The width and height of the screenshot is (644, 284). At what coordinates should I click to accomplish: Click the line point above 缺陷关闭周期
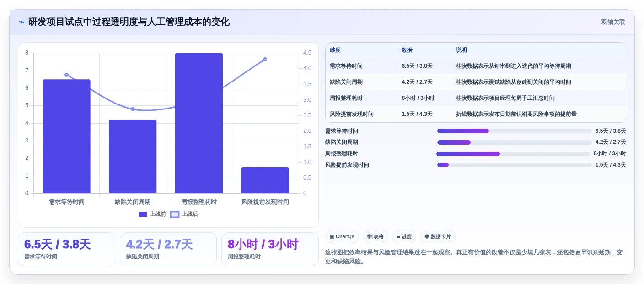(133, 109)
